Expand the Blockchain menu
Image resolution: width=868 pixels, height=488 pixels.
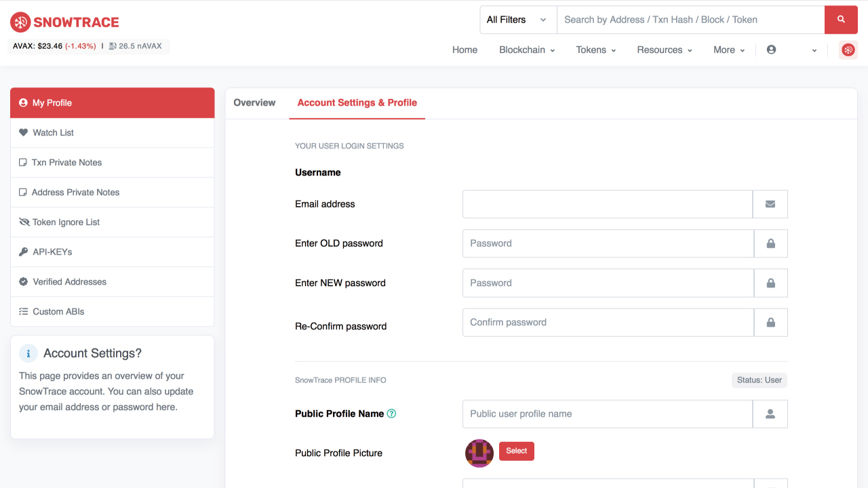tap(527, 50)
